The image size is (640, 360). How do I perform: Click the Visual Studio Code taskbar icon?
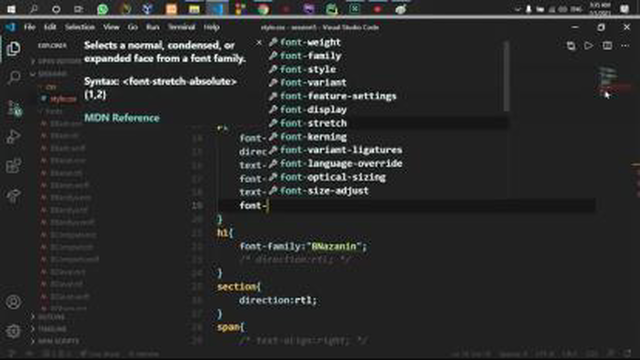[217, 9]
